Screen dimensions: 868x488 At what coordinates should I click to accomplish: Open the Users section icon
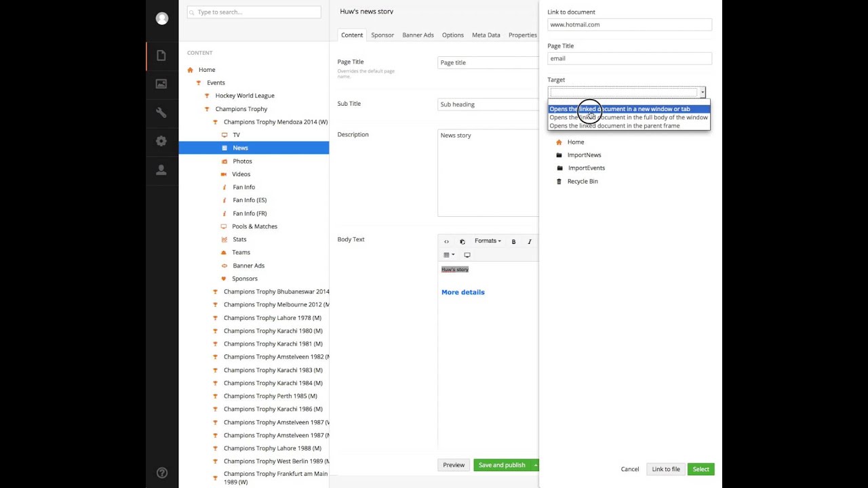coord(161,170)
